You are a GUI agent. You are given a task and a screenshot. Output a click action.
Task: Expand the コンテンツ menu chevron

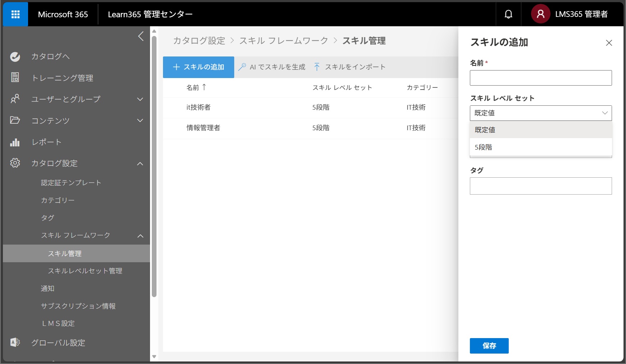(140, 120)
